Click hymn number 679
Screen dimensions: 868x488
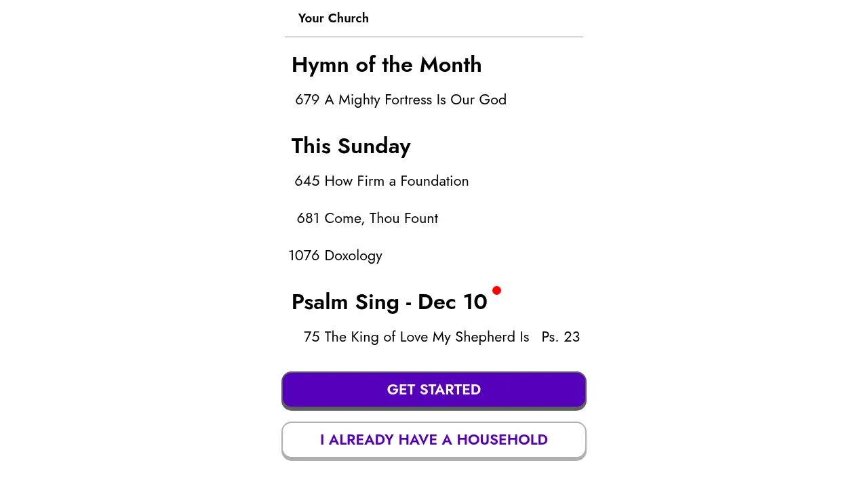(x=307, y=100)
